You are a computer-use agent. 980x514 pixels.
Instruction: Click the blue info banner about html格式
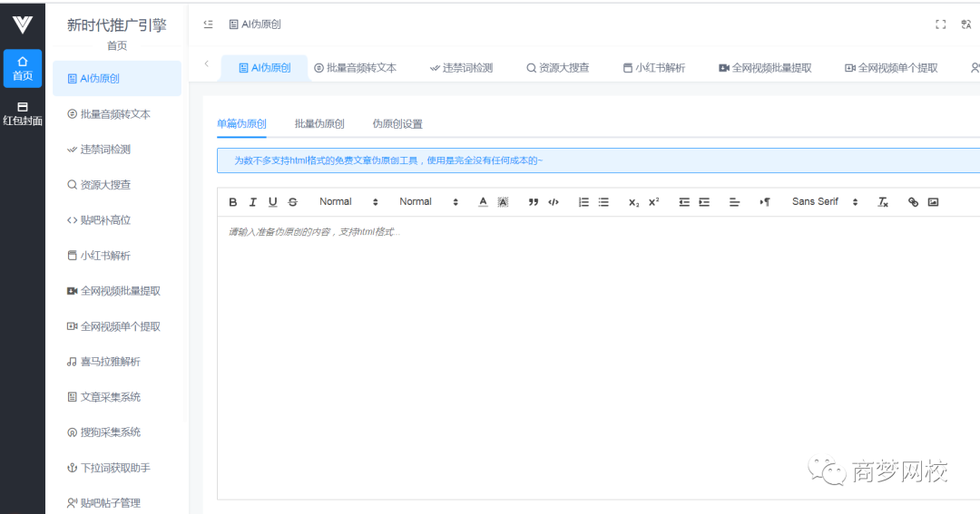click(x=598, y=160)
